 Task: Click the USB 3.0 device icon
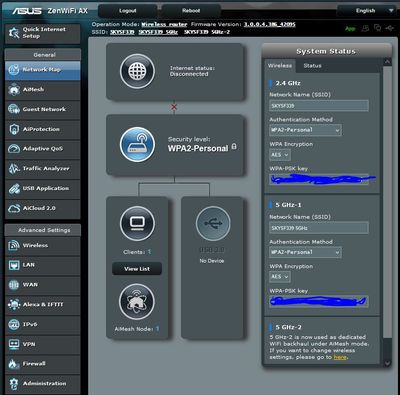click(x=213, y=223)
